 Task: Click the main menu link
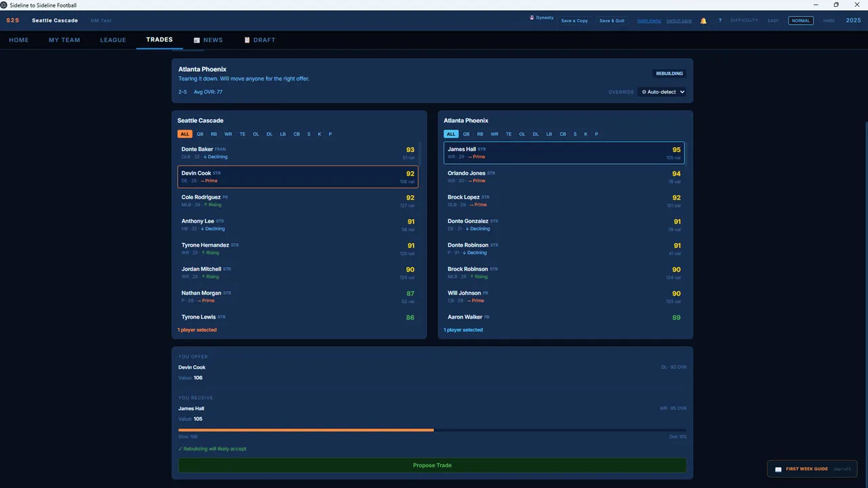[649, 21]
